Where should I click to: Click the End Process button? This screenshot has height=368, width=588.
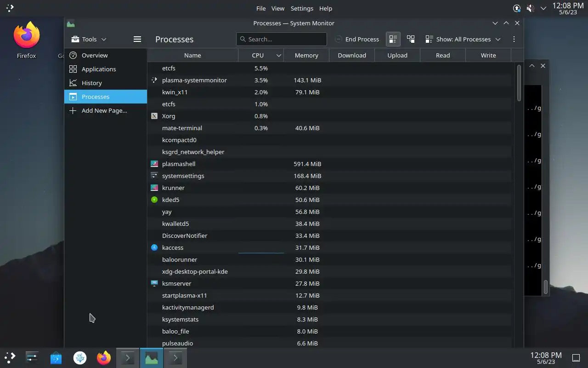click(357, 39)
